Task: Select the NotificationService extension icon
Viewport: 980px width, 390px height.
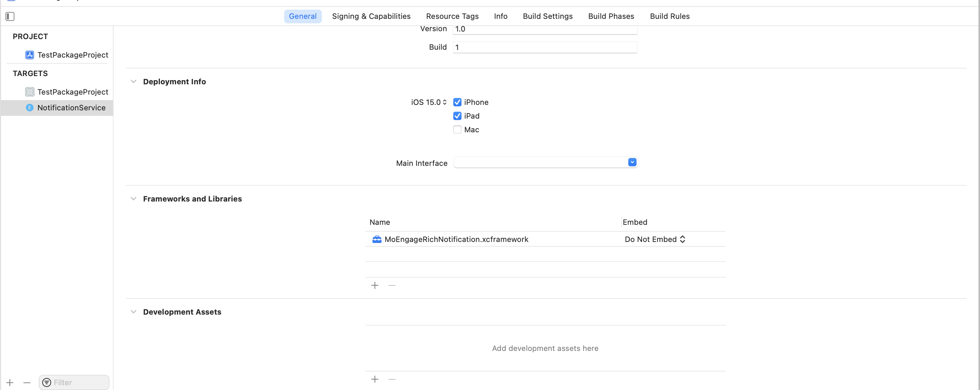Action: pyautogui.click(x=30, y=108)
